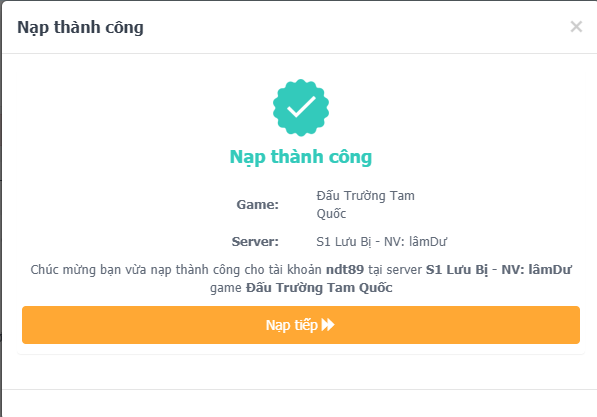597x417 pixels.
Task: Close the Nạp thành công dialog
Action: tap(576, 27)
